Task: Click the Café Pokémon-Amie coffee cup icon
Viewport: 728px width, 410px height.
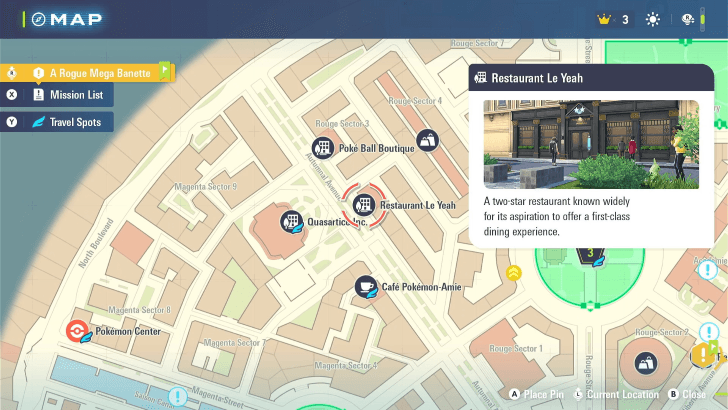Action: 366,287
